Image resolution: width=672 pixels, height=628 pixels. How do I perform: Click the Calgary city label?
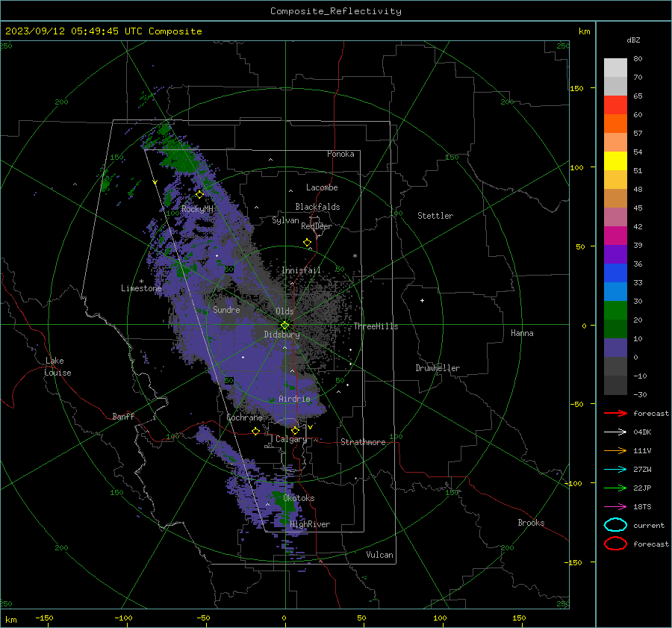(x=291, y=439)
